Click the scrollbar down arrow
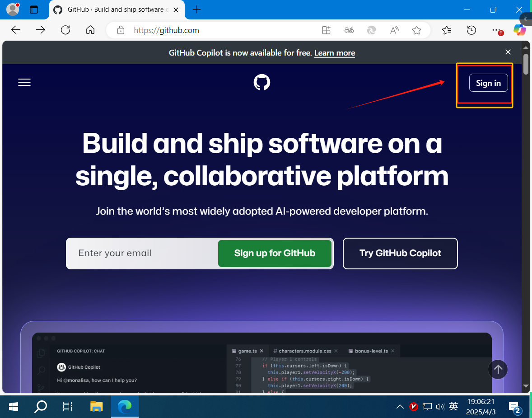Screen dimensions: 532x418 (526, 386)
